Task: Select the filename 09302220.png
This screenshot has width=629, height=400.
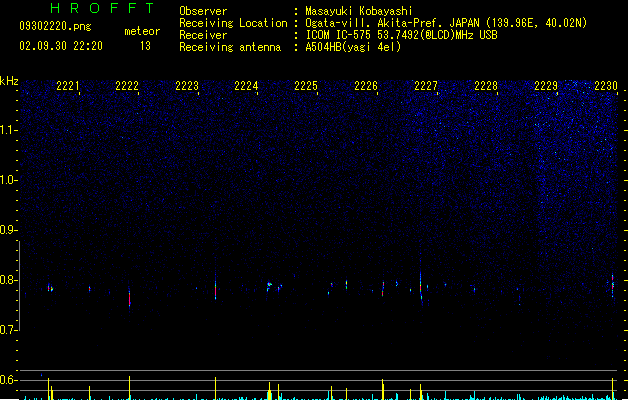Action: pos(55,26)
